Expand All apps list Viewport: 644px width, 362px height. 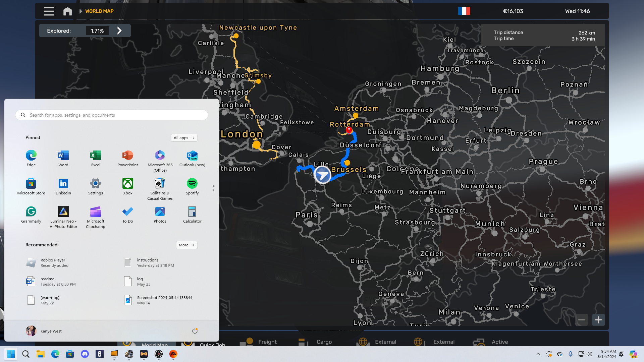tap(184, 138)
